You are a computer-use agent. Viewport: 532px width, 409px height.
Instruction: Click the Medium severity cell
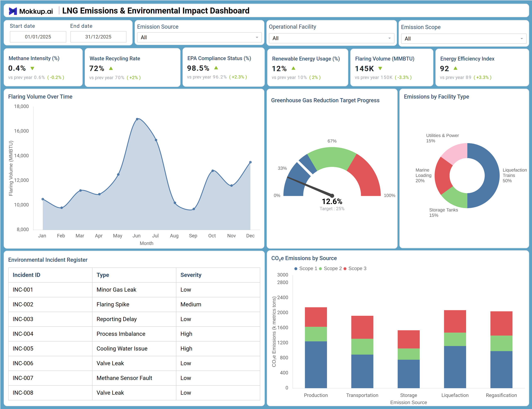[218, 304]
